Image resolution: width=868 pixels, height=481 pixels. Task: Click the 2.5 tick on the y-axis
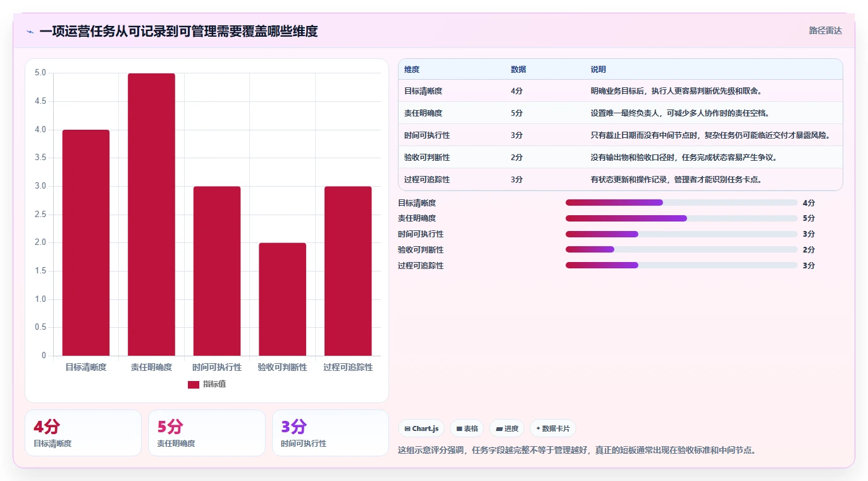pos(40,215)
